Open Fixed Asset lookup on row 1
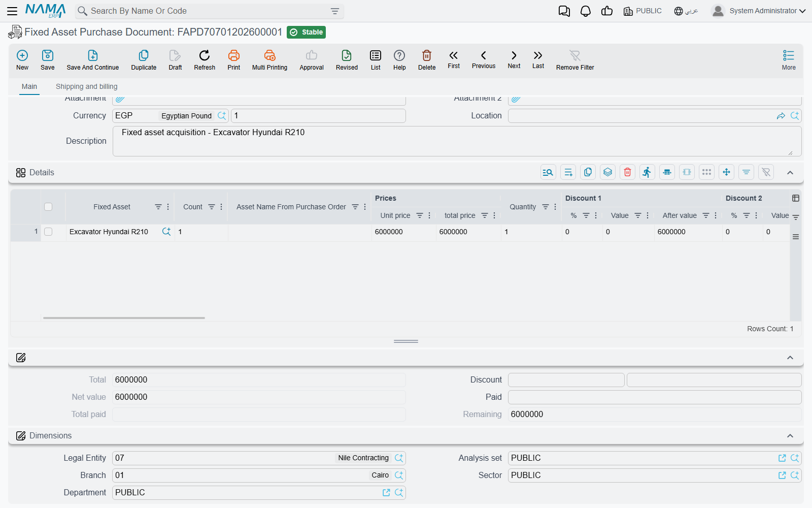Viewport: 812px width, 508px height. [166, 232]
